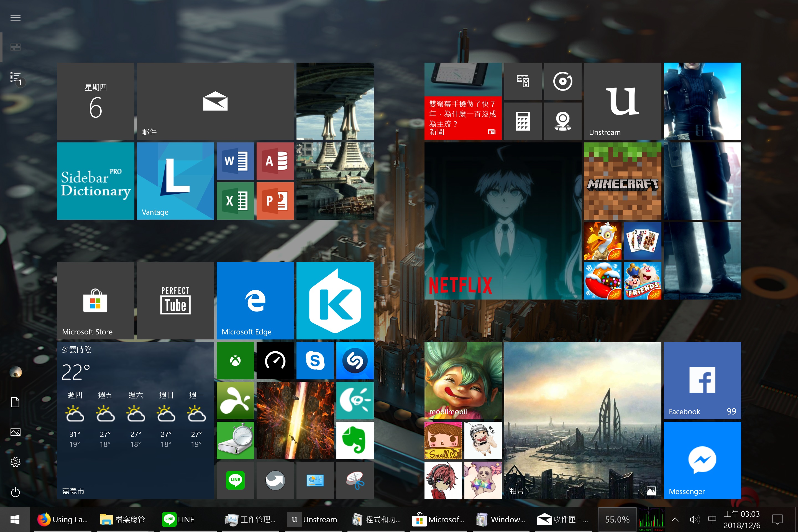798x532 pixels.
Task: Open the Connect devices tile icon
Action: click(523, 81)
